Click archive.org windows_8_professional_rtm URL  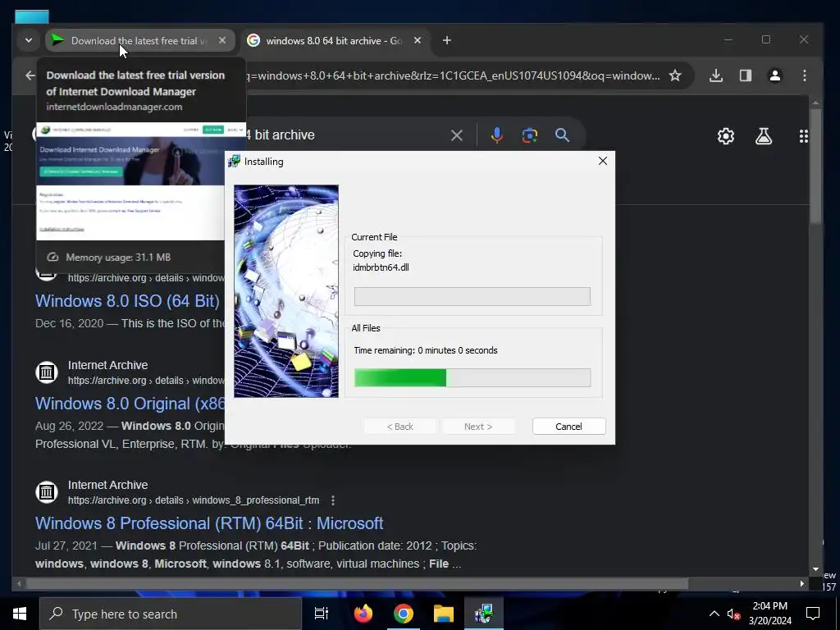(x=194, y=500)
